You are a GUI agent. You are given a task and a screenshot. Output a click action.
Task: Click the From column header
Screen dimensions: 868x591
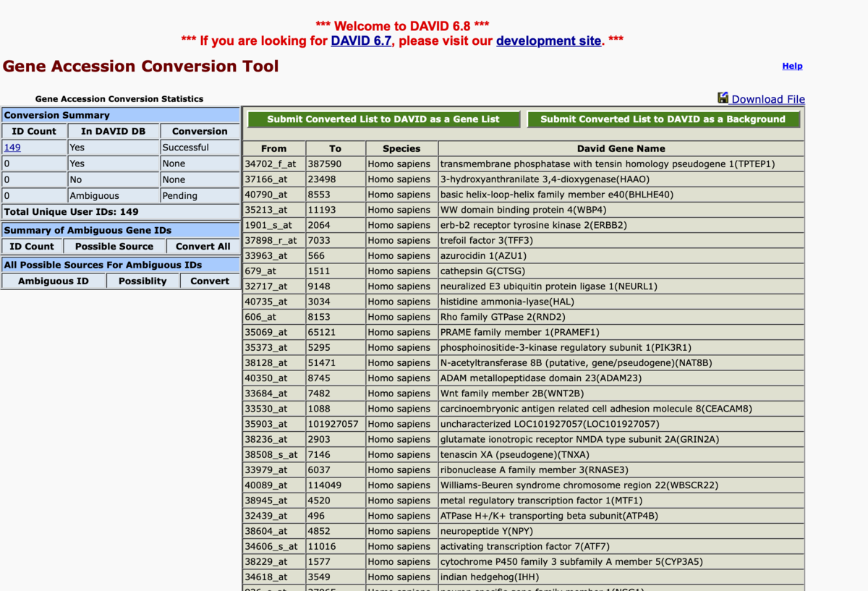tap(274, 148)
